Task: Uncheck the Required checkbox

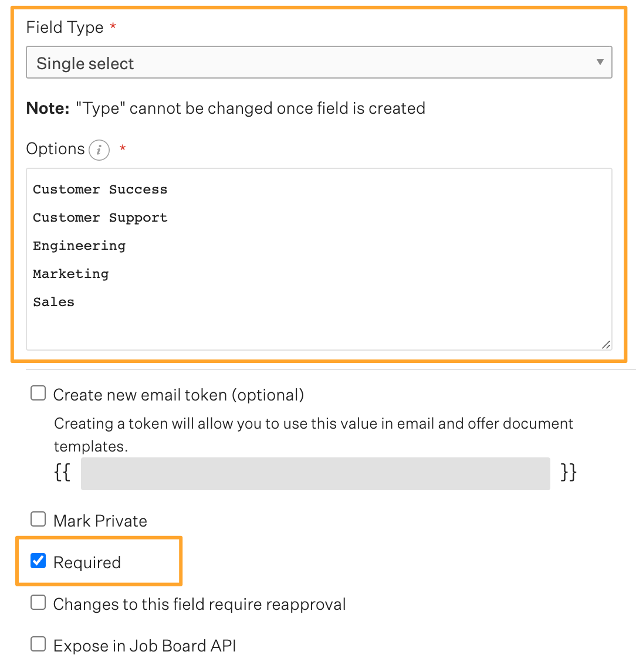Action: (x=38, y=561)
